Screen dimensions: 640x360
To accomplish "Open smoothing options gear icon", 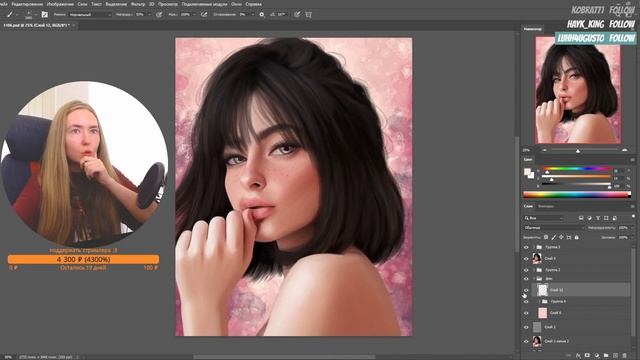I will click(262, 14).
